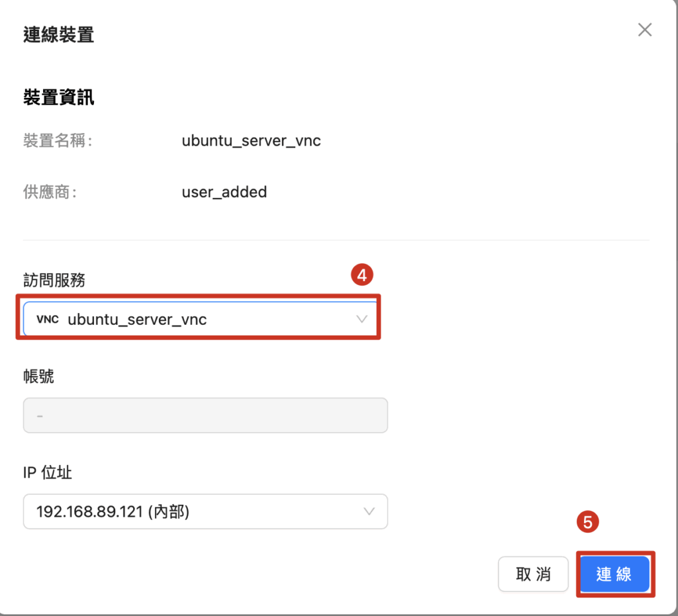Select the vendor value user_added

224,193
